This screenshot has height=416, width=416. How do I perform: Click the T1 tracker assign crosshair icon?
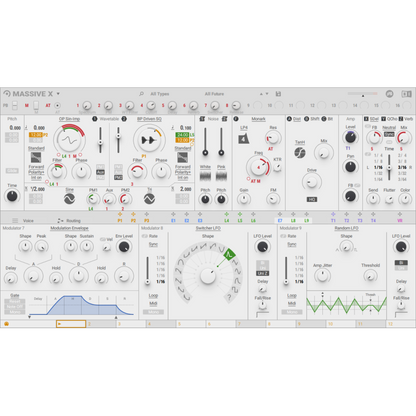(333, 214)
